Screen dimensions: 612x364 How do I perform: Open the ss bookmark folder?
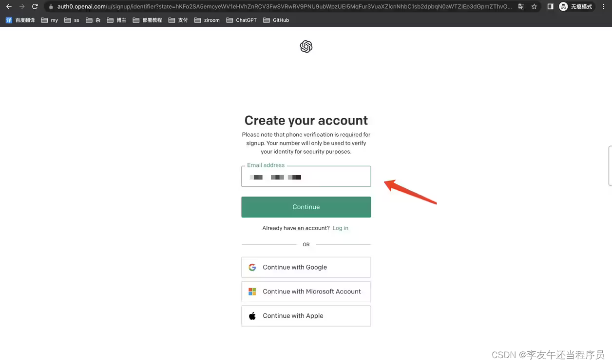point(72,20)
